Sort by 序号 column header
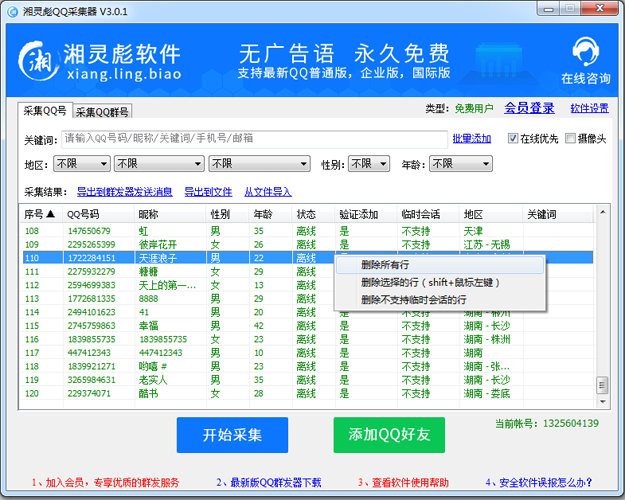625x500 pixels. click(41, 215)
